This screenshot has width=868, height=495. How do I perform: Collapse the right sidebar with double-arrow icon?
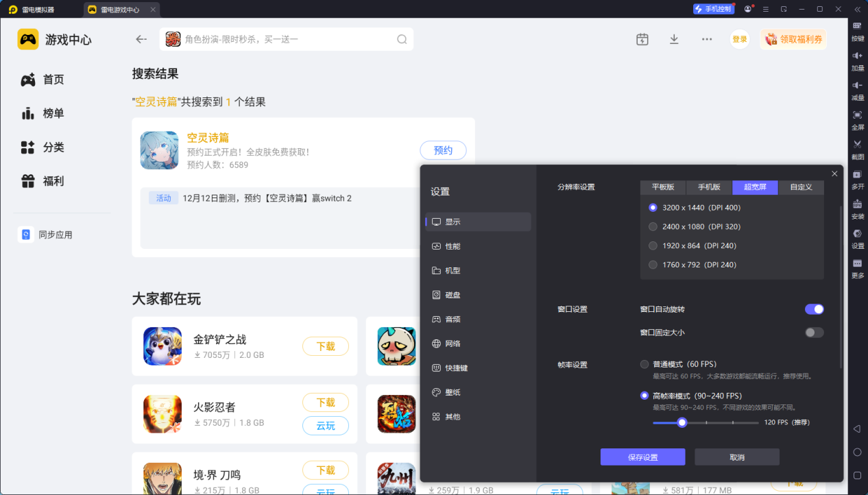click(857, 10)
